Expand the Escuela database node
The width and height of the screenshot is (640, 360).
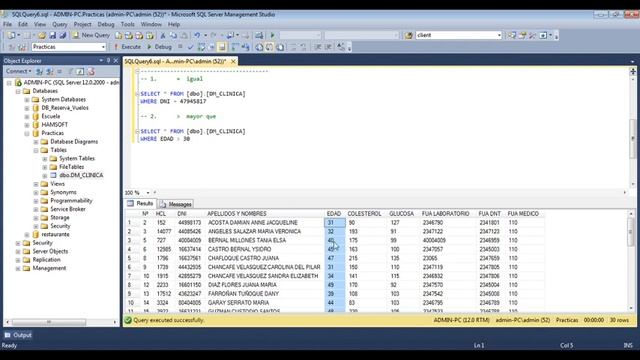coord(27,117)
